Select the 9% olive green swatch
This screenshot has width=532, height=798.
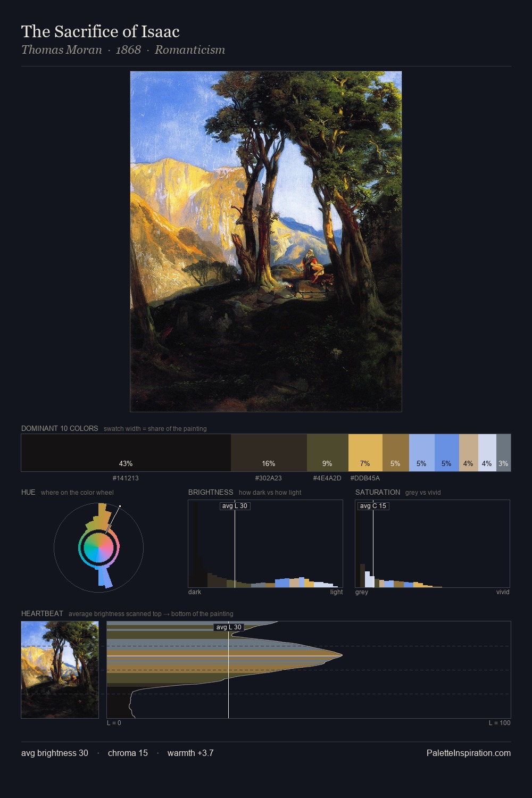[x=328, y=453]
